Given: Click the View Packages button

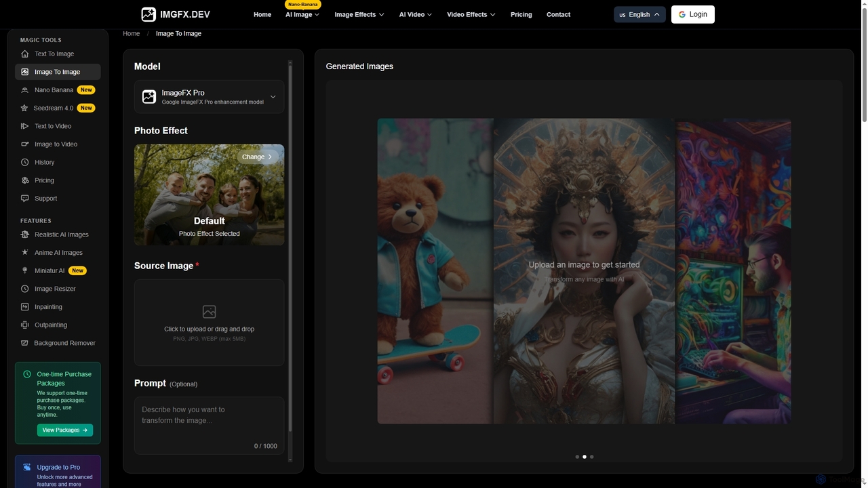Looking at the screenshot, I should [x=65, y=430].
